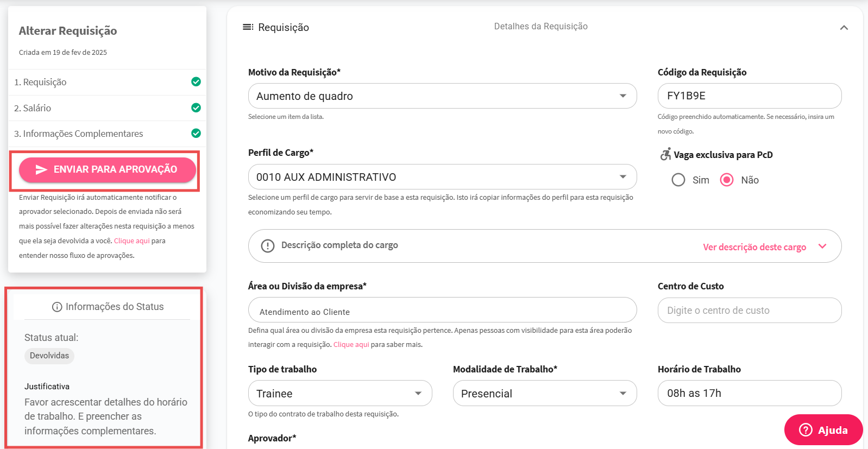This screenshot has height=449, width=868.
Task: Click the question mark icon on Ajuda
Action: pos(806,430)
